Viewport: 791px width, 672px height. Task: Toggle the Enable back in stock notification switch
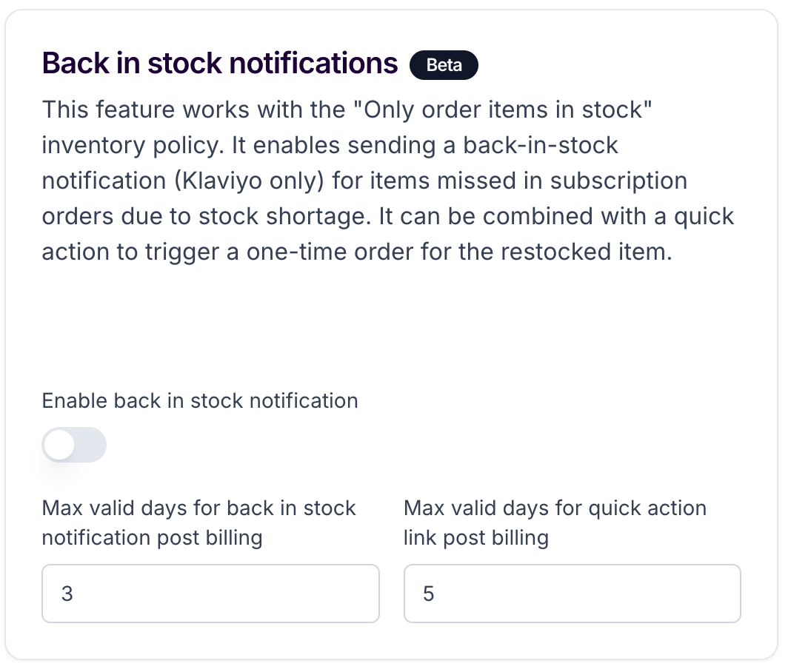coord(74,445)
